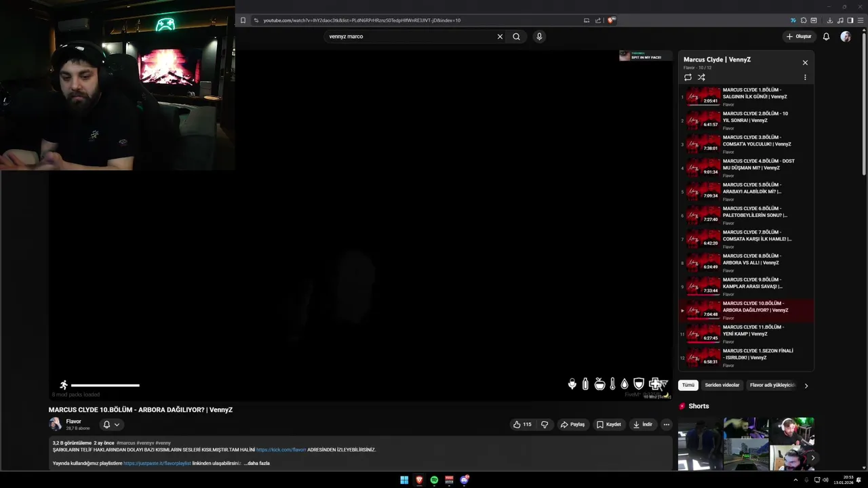Show next Shorts with arrow
The height and width of the screenshot is (488, 868).
[x=812, y=457]
